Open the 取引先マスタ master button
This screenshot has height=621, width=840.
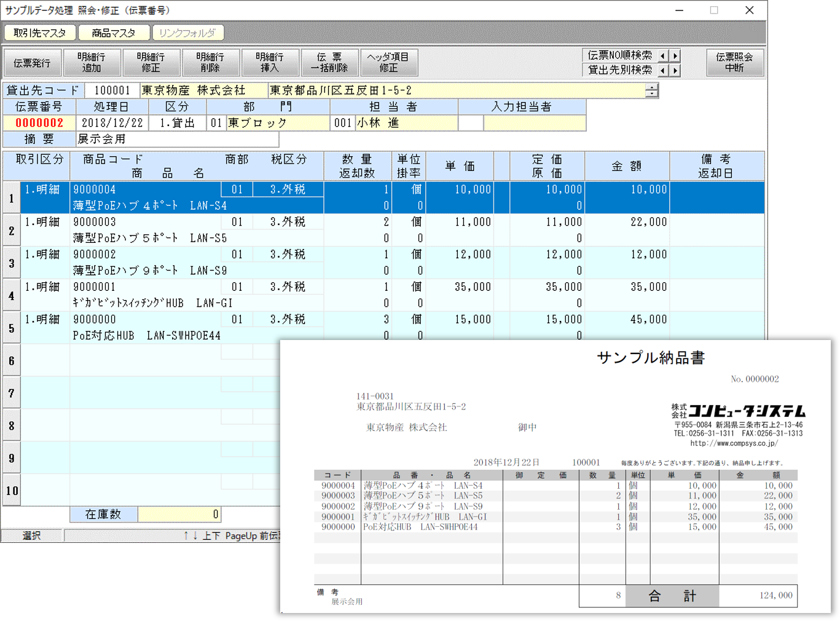pyautogui.click(x=40, y=33)
